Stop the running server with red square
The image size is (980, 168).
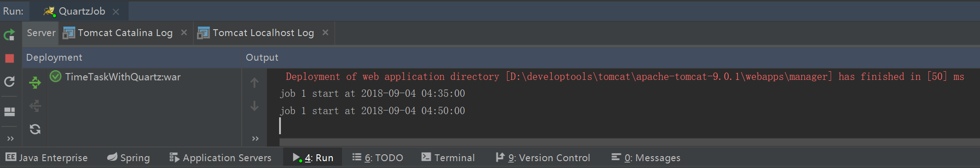(10, 58)
